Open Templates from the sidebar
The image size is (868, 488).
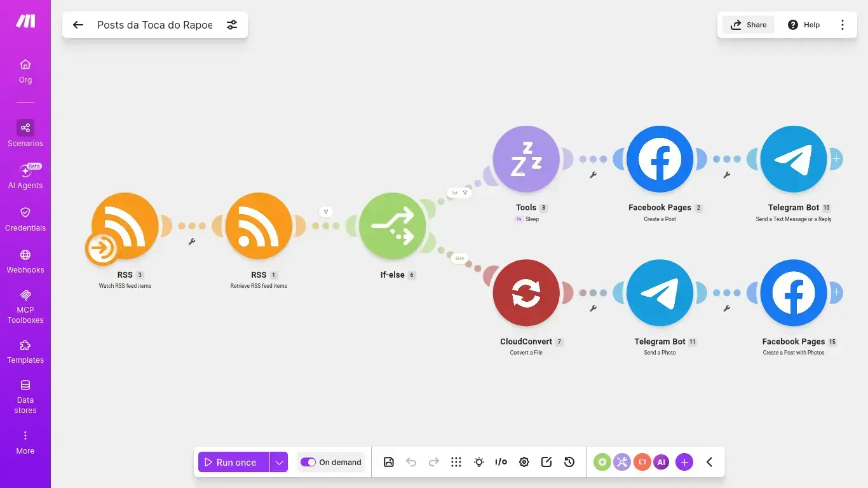coord(25,351)
